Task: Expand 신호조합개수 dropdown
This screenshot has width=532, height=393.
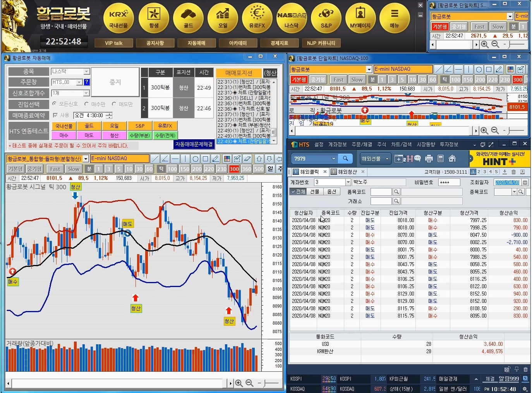Action: point(87,93)
